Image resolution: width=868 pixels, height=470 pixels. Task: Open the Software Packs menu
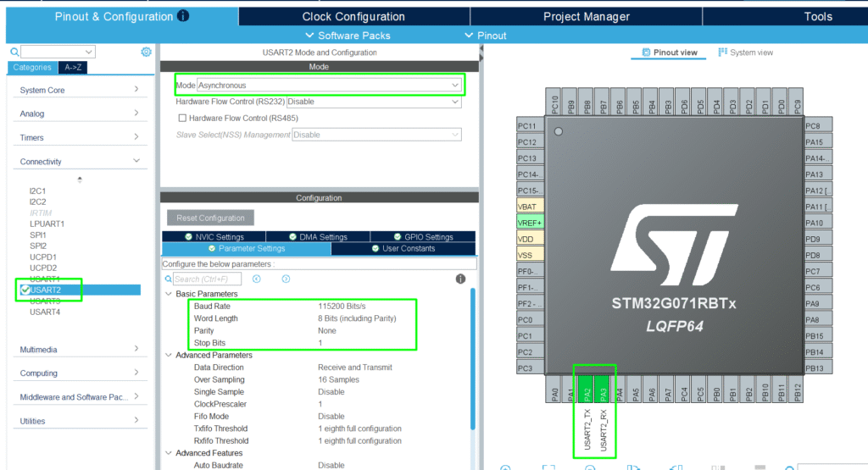click(x=348, y=36)
